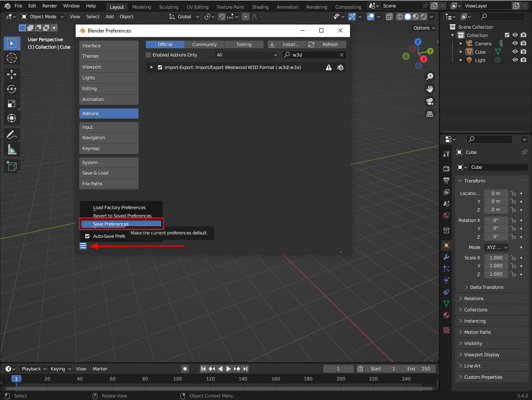Open the Object Mode dropdown
Image resolution: width=532 pixels, height=400 pixels.
pyautogui.click(x=42, y=17)
